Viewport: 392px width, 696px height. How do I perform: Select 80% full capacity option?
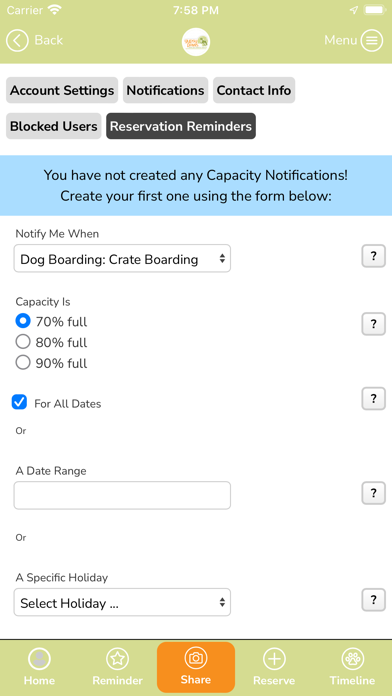click(23, 342)
